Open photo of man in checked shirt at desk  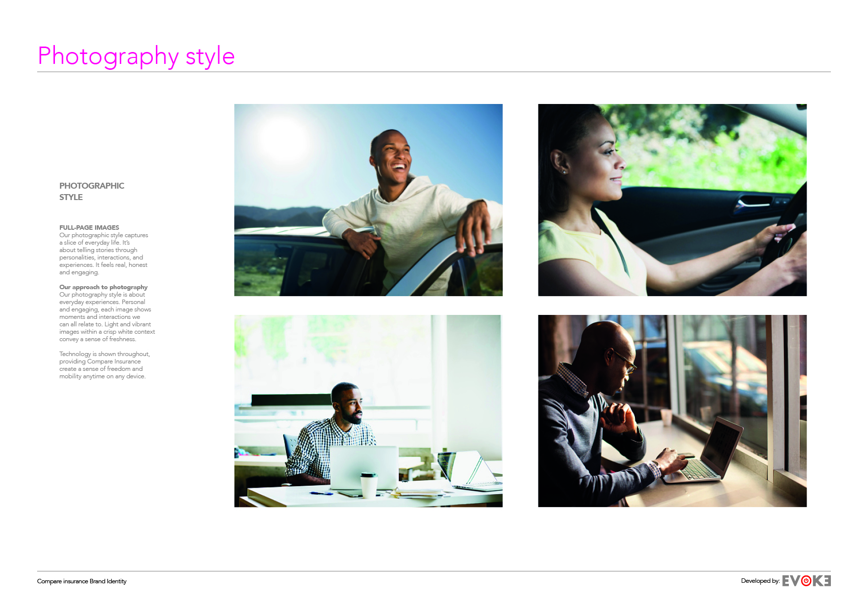(368, 411)
